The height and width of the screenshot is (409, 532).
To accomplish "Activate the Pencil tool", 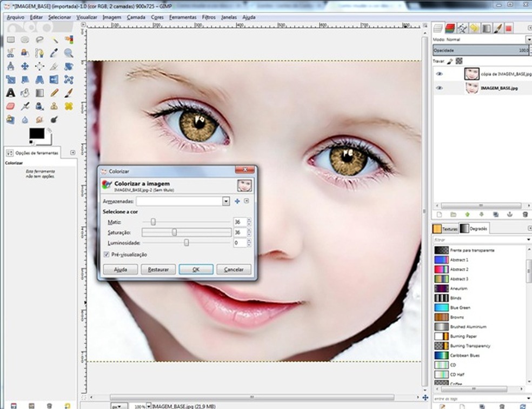I will tap(54, 93).
